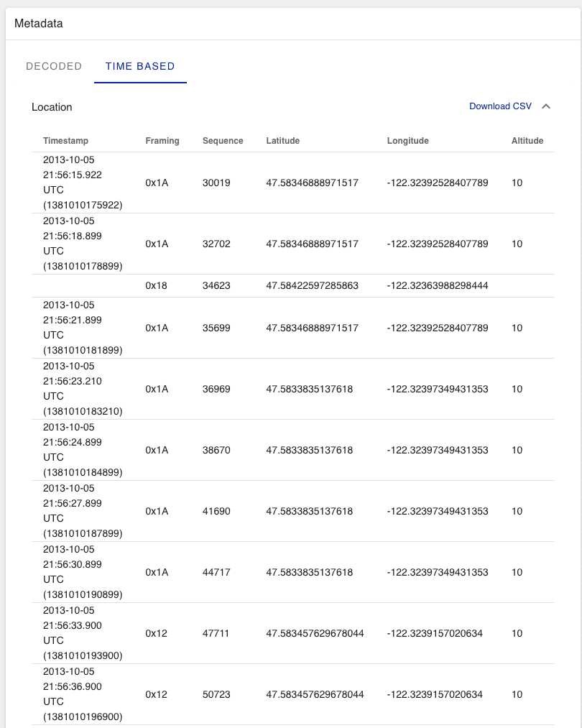Image resolution: width=582 pixels, height=728 pixels.
Task: Select sequence value 44717
Action: [x=216, y=572]
